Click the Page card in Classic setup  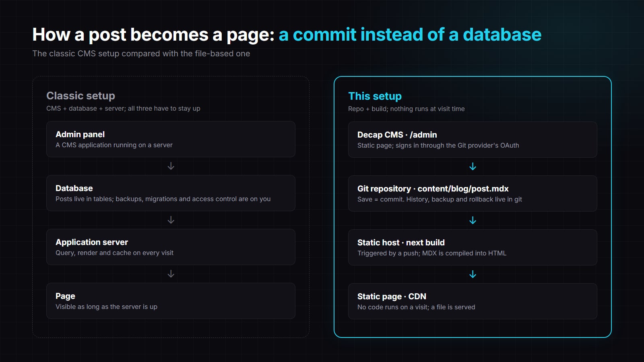click(x=171, y=301)
